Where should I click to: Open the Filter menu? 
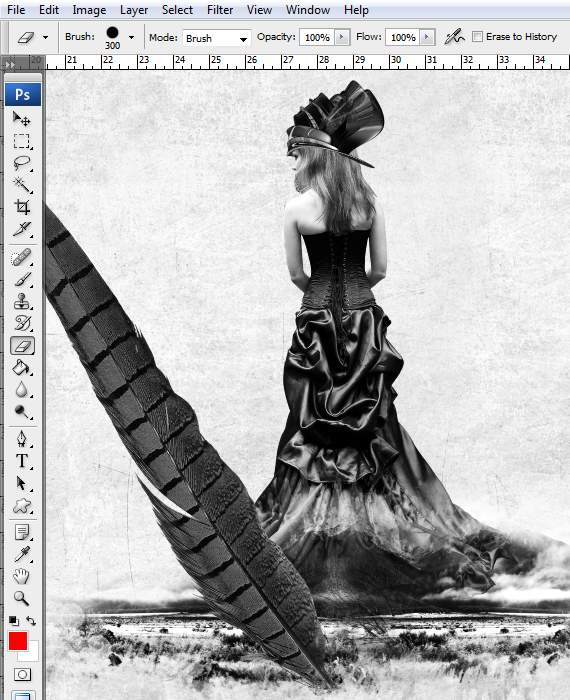[220, 10]
